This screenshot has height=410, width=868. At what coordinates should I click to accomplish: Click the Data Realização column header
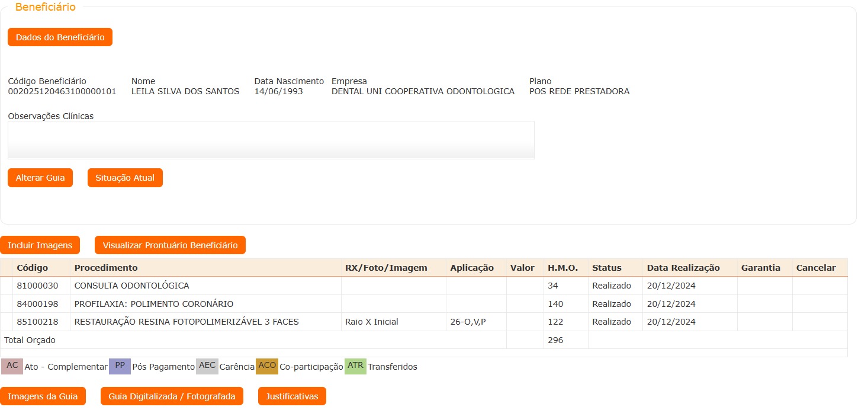(x=683, y=268)
